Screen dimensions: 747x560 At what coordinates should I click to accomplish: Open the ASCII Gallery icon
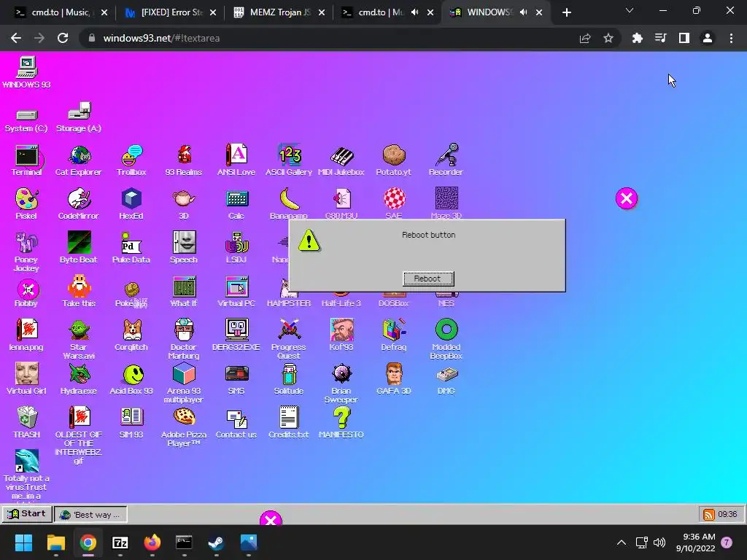[289, 155]
